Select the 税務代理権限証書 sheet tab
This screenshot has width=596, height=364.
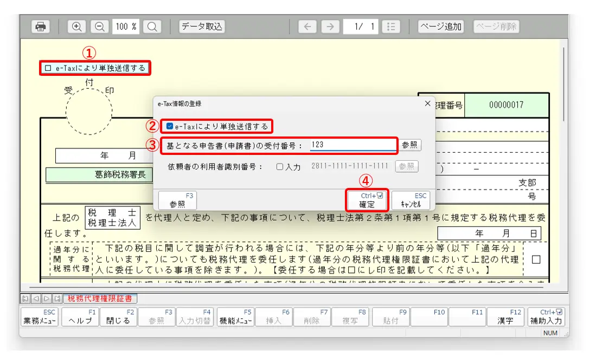100,298
